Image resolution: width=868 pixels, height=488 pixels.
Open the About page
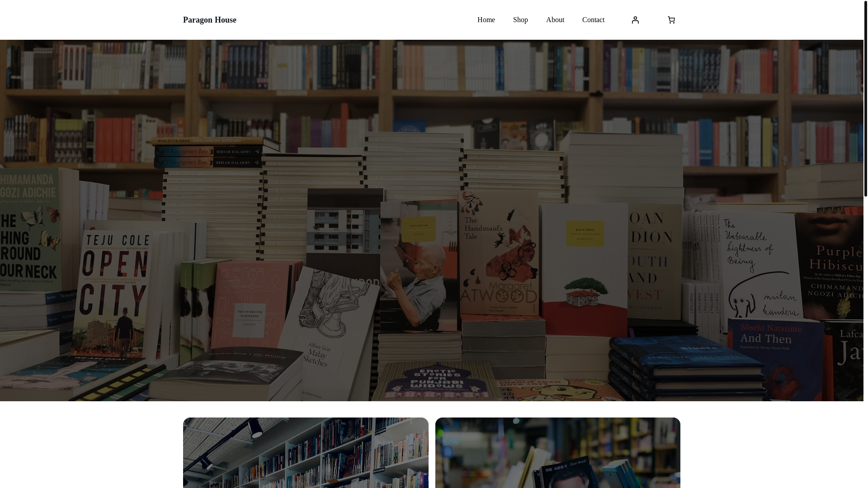tap(555, 20)
